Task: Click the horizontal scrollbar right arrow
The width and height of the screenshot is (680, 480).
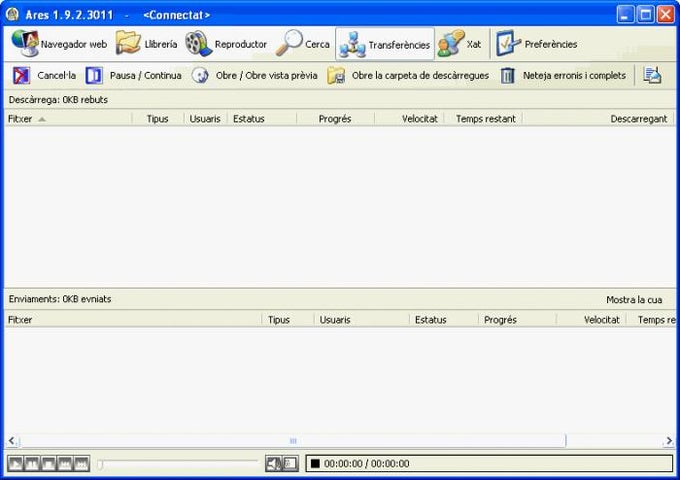Action: click(x=669, y=441)
